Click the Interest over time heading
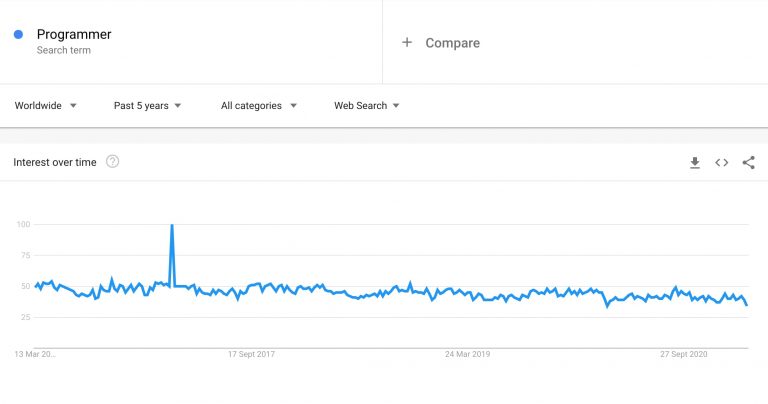 click(x=55, y=162)
